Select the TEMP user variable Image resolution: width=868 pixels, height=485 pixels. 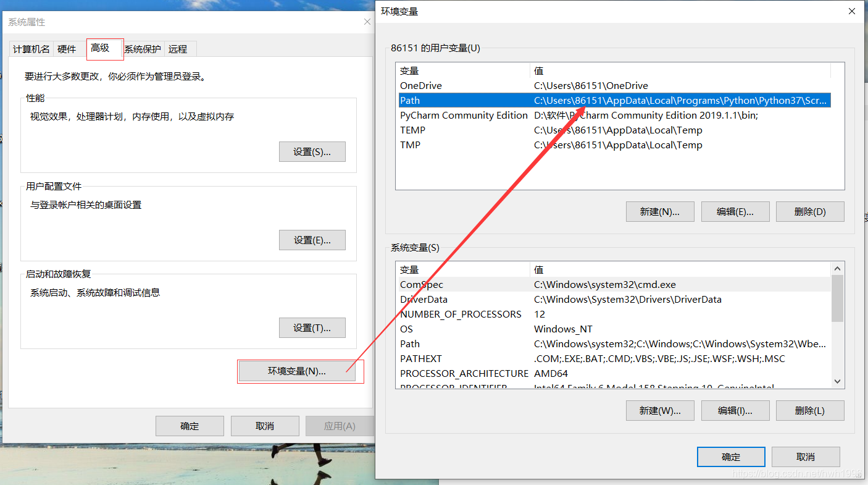pyautogui.click(x=615, y=130)
